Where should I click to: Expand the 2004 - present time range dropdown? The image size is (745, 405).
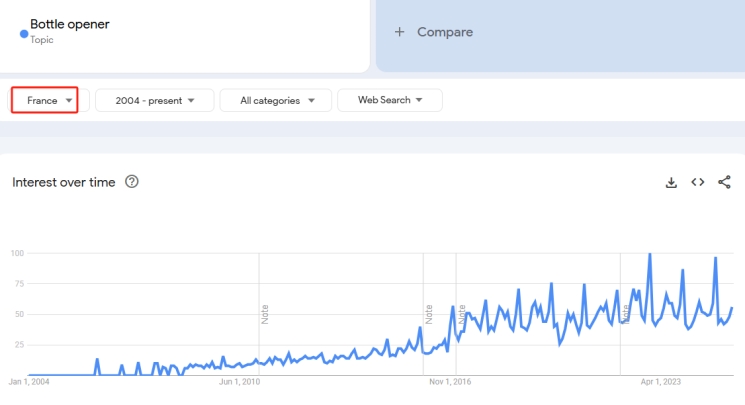[155, 100]
